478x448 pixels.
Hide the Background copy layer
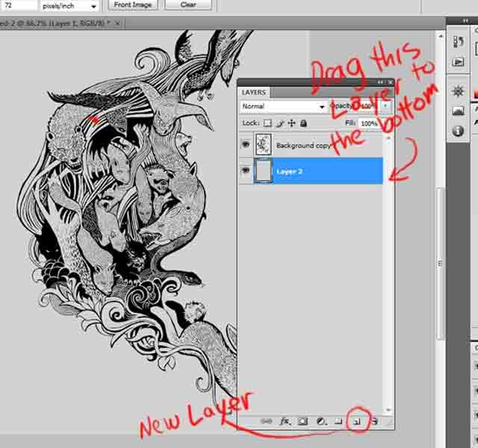tap(246, 145)
